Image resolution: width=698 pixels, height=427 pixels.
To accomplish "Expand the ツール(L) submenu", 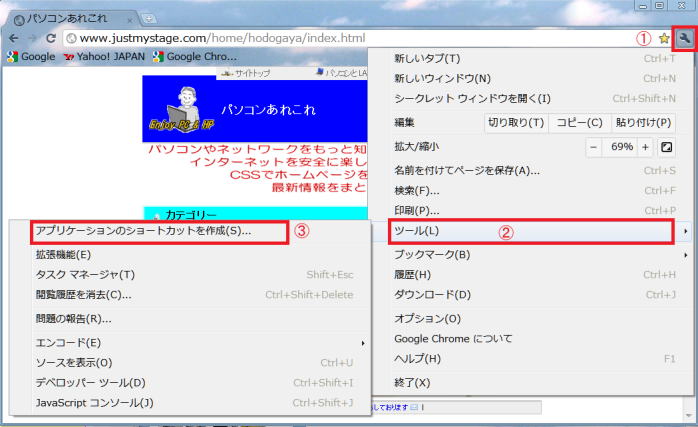I will pyautogui.click(x=530, y=231).
